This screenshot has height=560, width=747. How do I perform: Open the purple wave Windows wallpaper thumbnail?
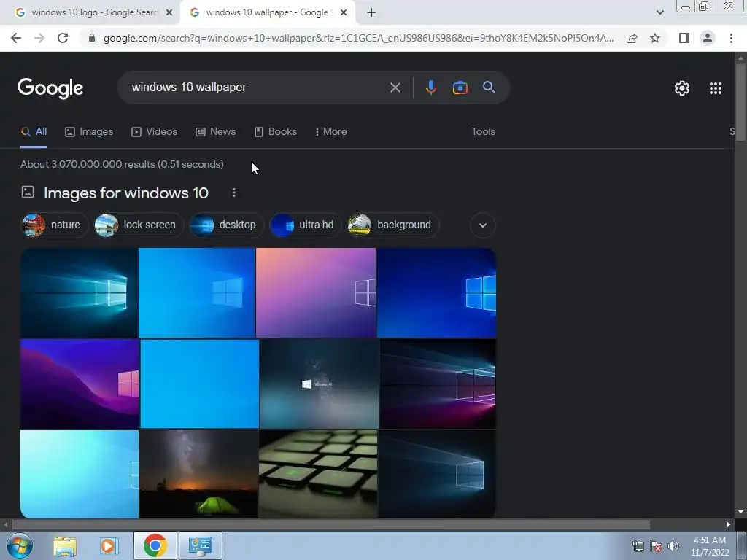tap(80, 384)
